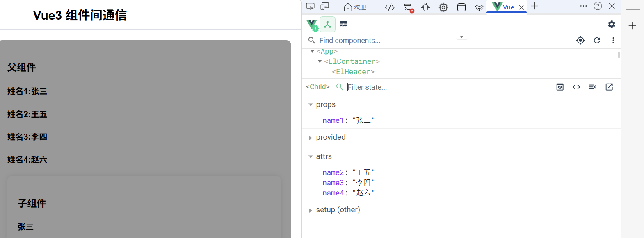Click the Child component name label
This screenshot has width=644, height=238.
318,87
